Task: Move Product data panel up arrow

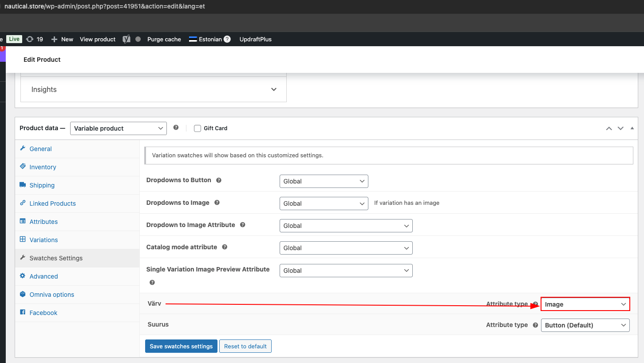Action: 609,128
